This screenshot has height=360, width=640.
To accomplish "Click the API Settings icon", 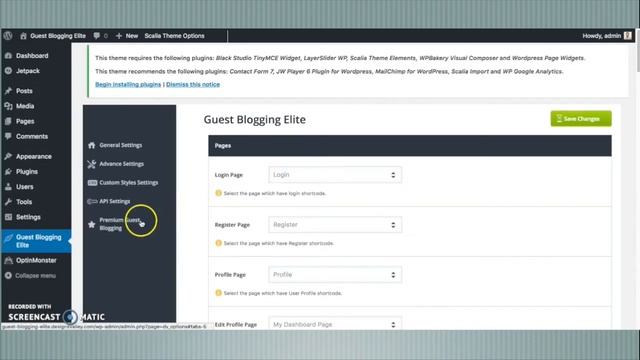I will (92, 201).
